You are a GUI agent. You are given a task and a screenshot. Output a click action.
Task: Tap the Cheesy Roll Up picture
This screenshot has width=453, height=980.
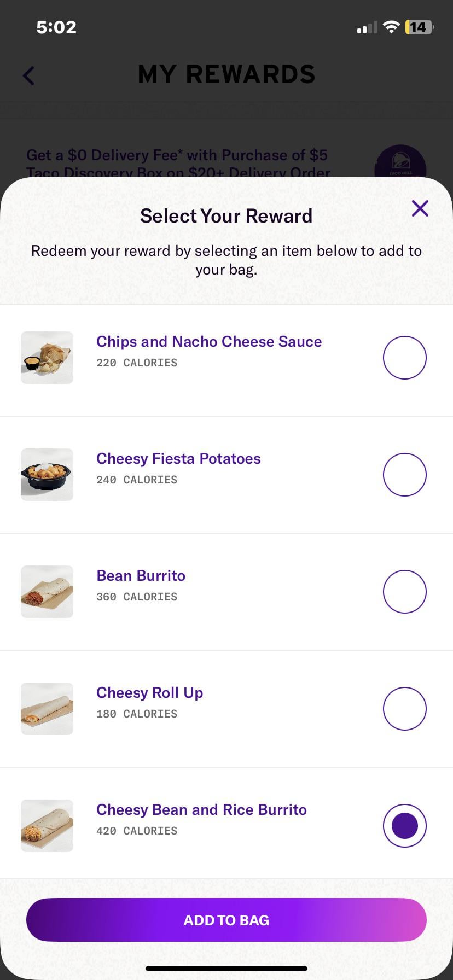47,709
